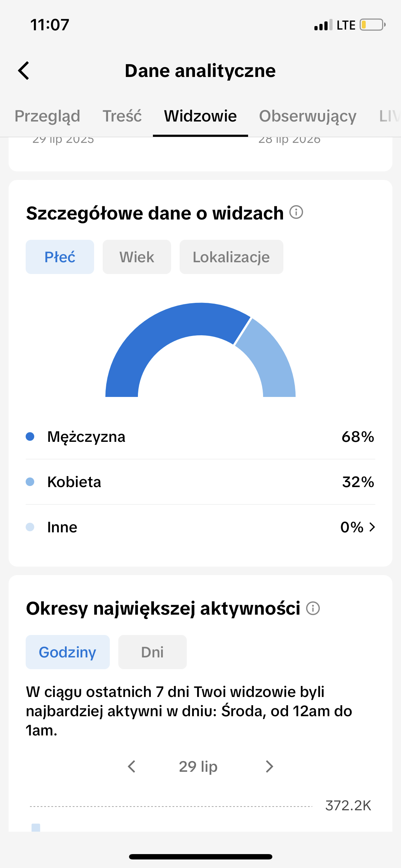Tap the battery status icon
This screenshot has width=401, height=868.
pyautogui.click(x=372, y=25)
